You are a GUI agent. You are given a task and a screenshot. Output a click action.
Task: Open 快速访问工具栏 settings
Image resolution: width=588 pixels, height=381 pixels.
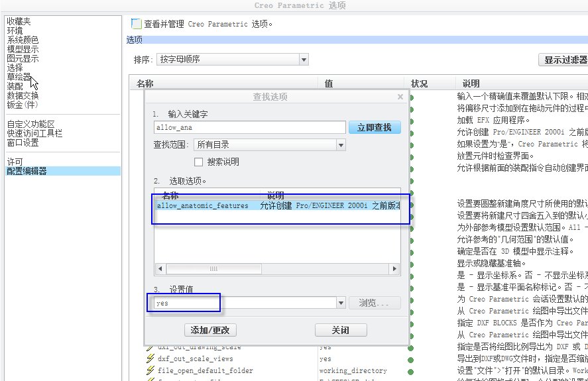tap(34, 133)
